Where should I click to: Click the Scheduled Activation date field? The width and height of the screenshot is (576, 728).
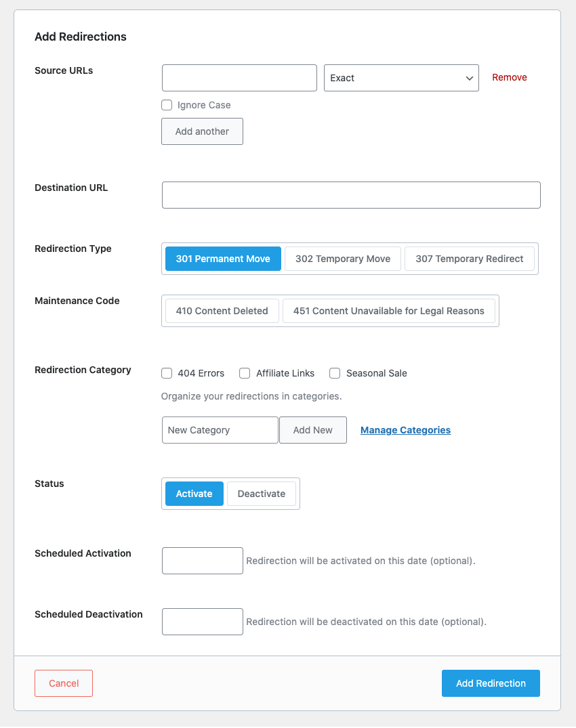click(x=202, y=560)
